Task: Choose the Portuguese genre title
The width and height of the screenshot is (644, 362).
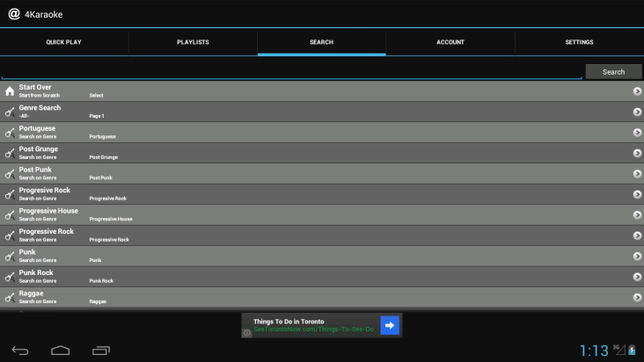Action: tap(37, 128)
